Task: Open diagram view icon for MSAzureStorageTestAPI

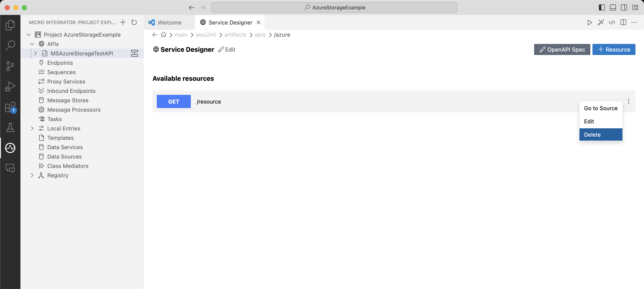Action: tap(135, 53)
